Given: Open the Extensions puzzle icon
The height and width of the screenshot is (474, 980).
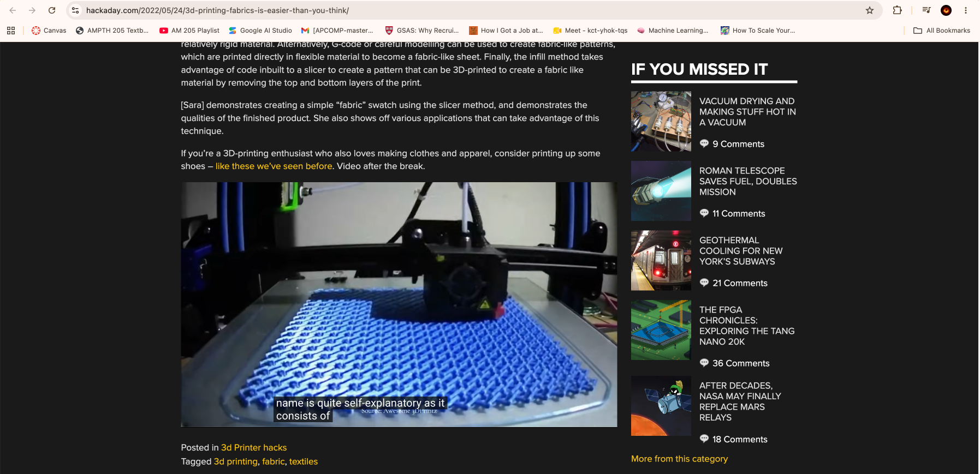Looking at the screenshot, I should tap(897, 10).
